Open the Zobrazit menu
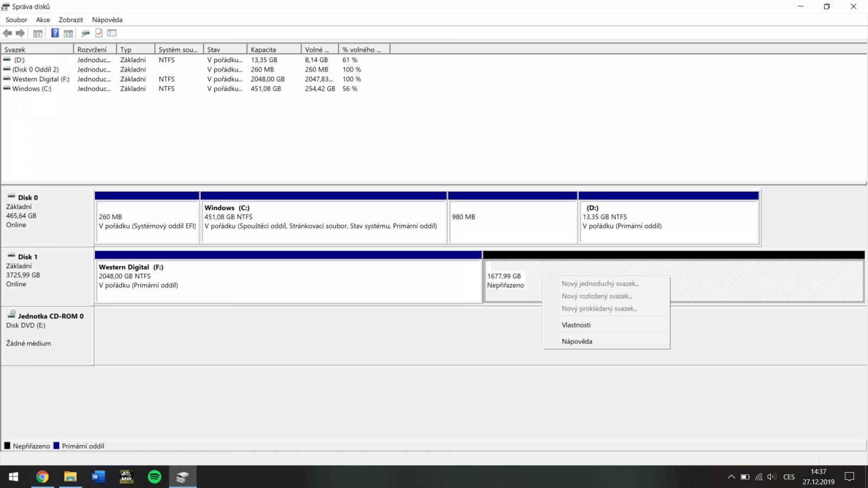Image resolution: width=868 pixels, height=488 pixels. tap(71, 20)
